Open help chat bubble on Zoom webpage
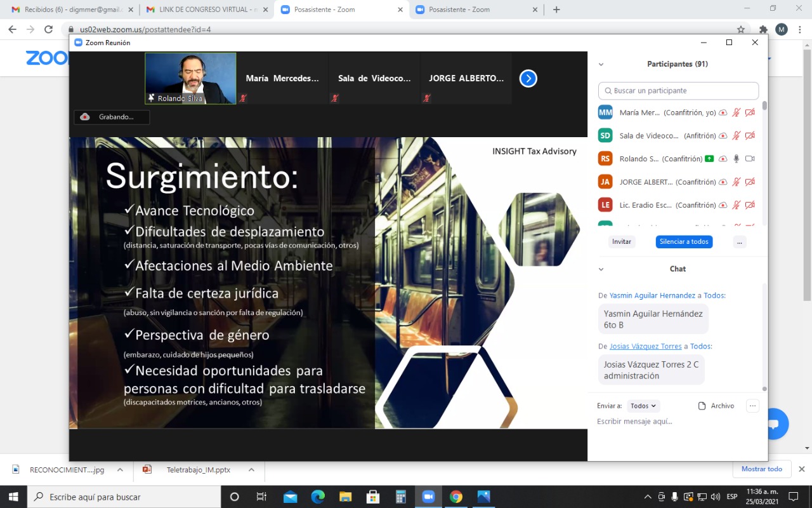This screenshot has height=508, width=812. 774,424
